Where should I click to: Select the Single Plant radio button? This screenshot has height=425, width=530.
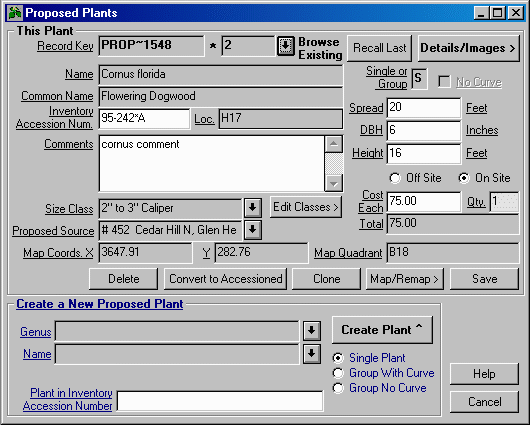(338, 358)
